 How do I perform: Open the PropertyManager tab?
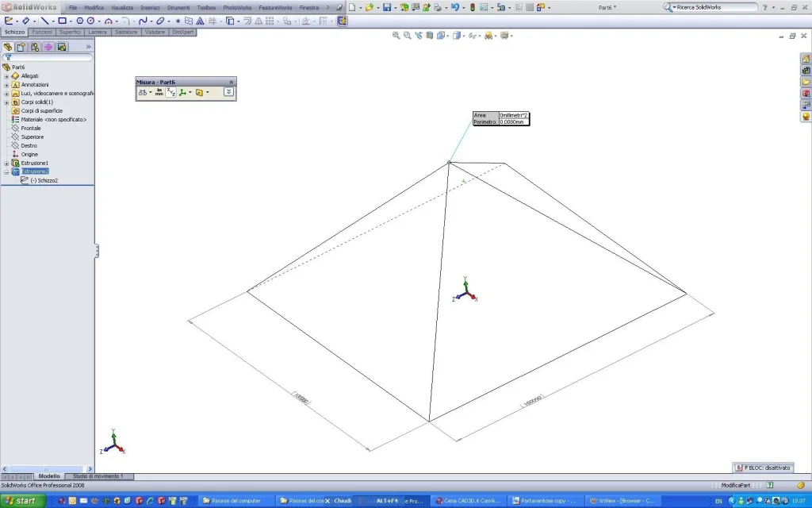coord(21,47)
